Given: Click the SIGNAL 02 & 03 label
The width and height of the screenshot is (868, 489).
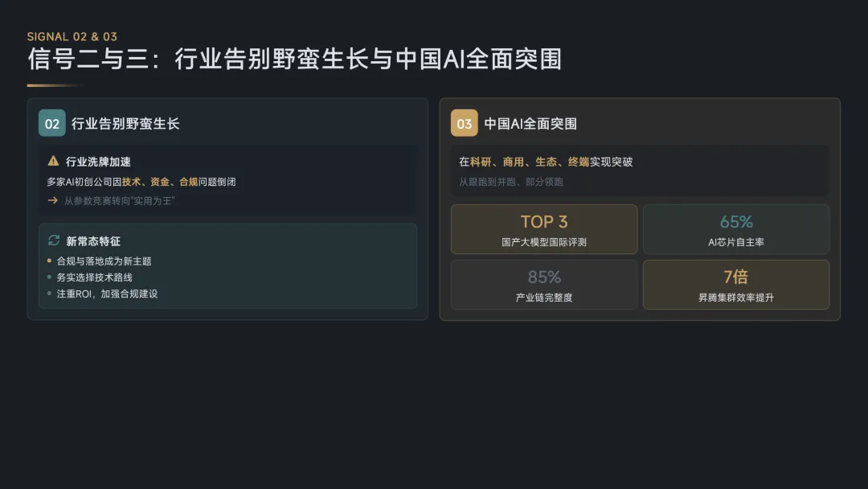Looking at the screenshot, I should (x=72, y=36).
